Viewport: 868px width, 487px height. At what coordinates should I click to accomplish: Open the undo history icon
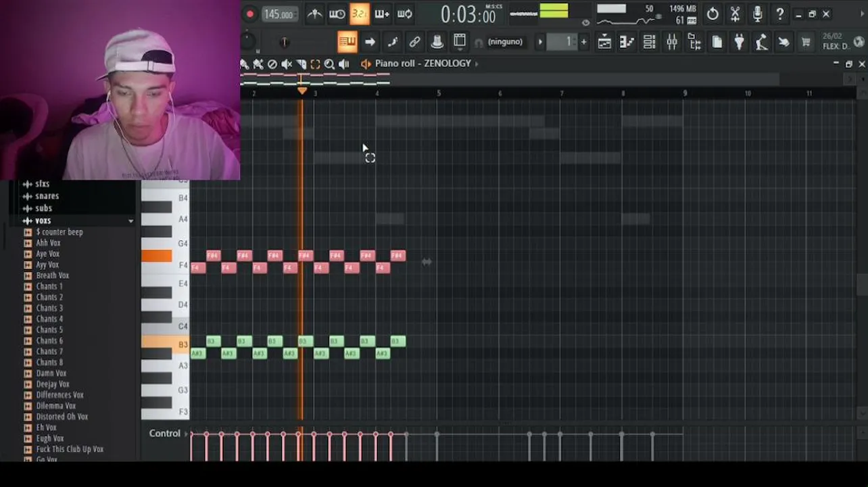pos(713,14)
